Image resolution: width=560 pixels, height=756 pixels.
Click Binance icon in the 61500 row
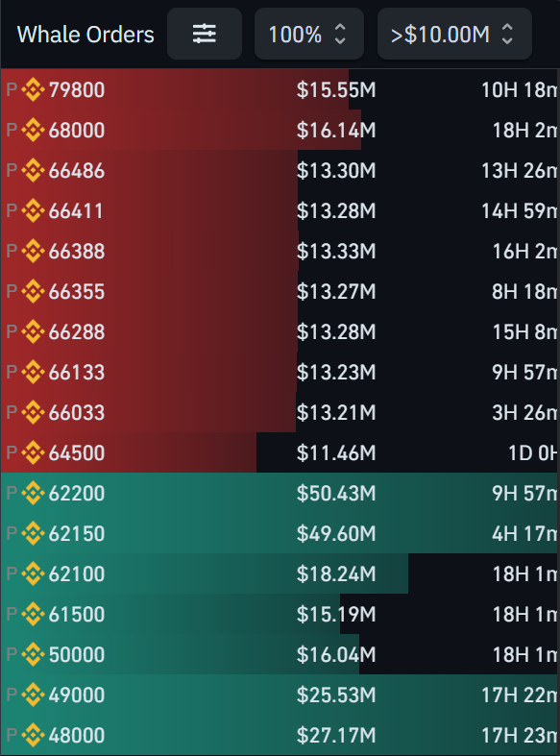click(34, 614)
